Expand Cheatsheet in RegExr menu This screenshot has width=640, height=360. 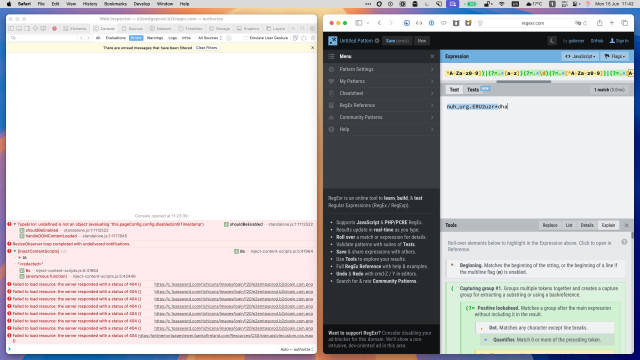pyautogui.click(x=382, y=93)
